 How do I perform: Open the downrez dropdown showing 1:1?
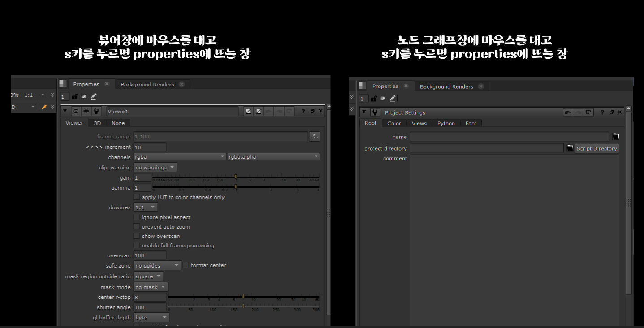[x=146, y=207]
